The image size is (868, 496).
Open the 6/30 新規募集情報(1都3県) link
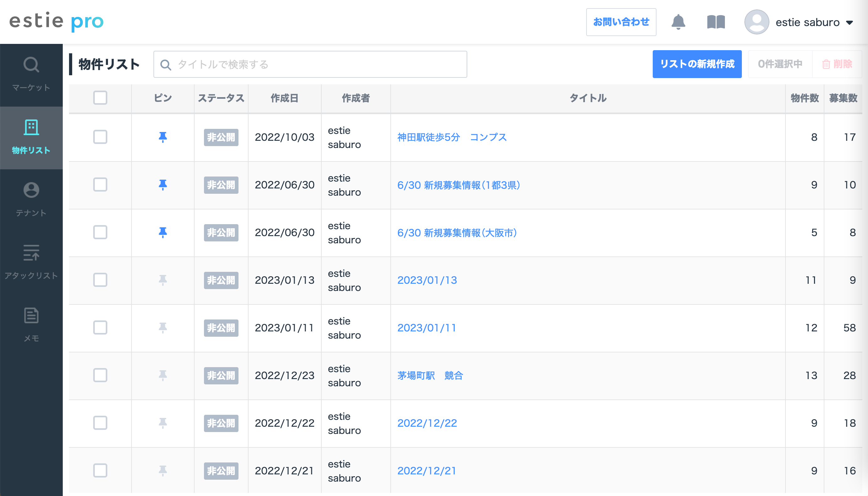[x=458, y=185]
